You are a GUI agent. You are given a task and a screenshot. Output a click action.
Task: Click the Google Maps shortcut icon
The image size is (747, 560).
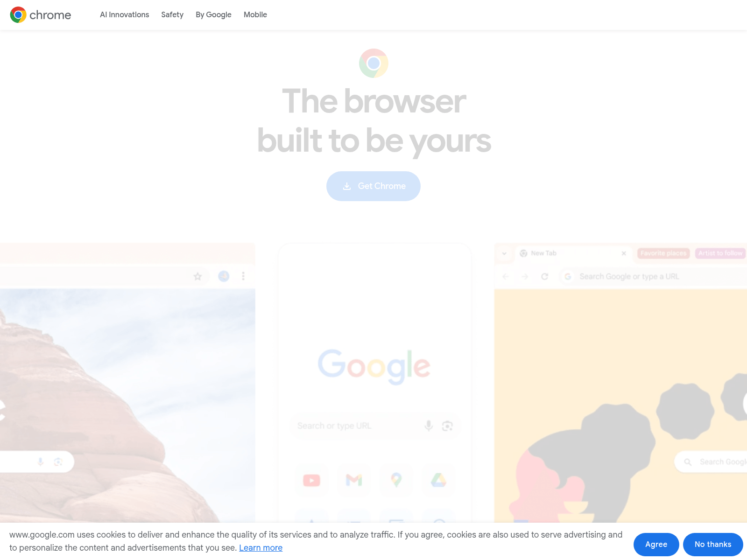(x=396, y=480)
